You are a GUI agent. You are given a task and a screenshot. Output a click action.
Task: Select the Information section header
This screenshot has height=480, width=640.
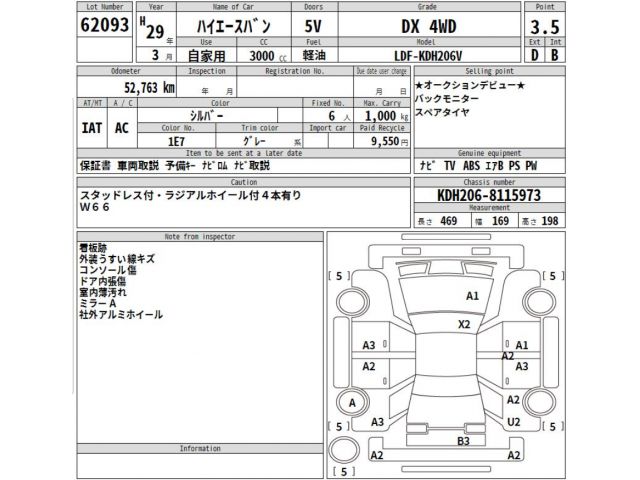tap(200, 448)
